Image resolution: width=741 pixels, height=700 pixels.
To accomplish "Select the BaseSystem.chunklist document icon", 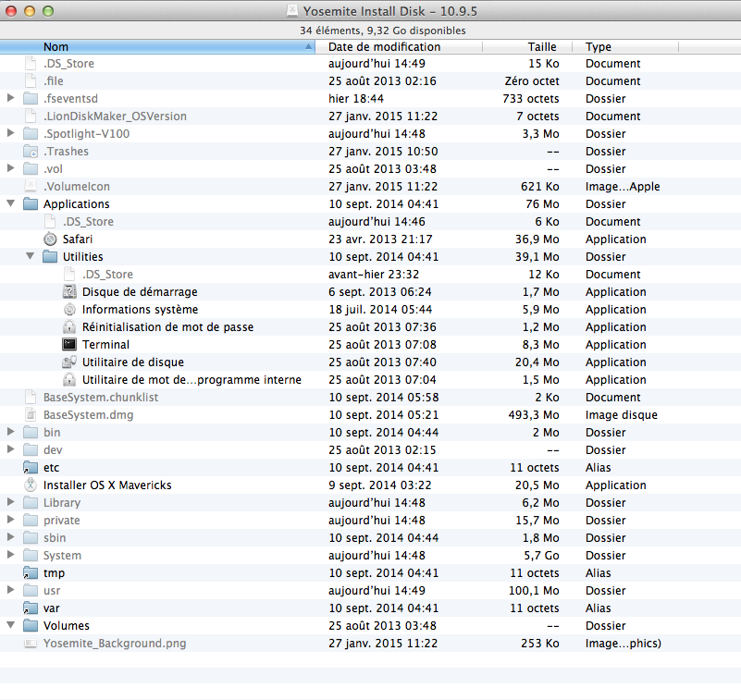I will 31,398.
